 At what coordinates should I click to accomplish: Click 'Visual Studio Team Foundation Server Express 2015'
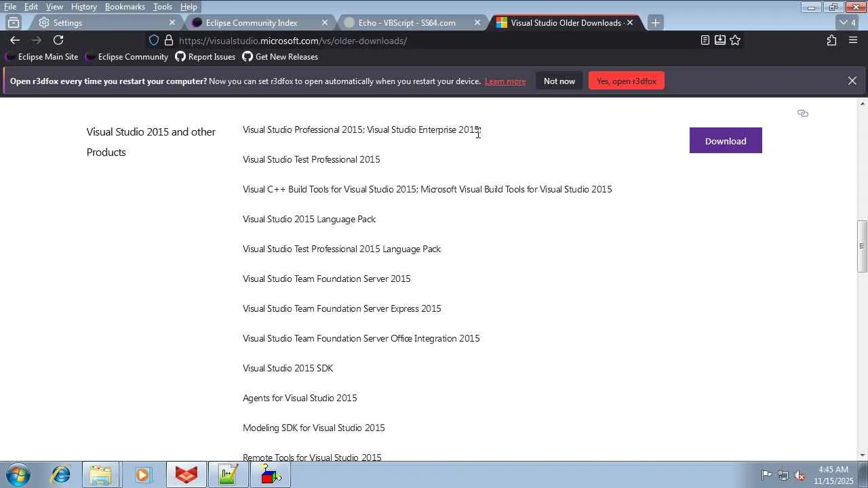click(x=342, y=308)
